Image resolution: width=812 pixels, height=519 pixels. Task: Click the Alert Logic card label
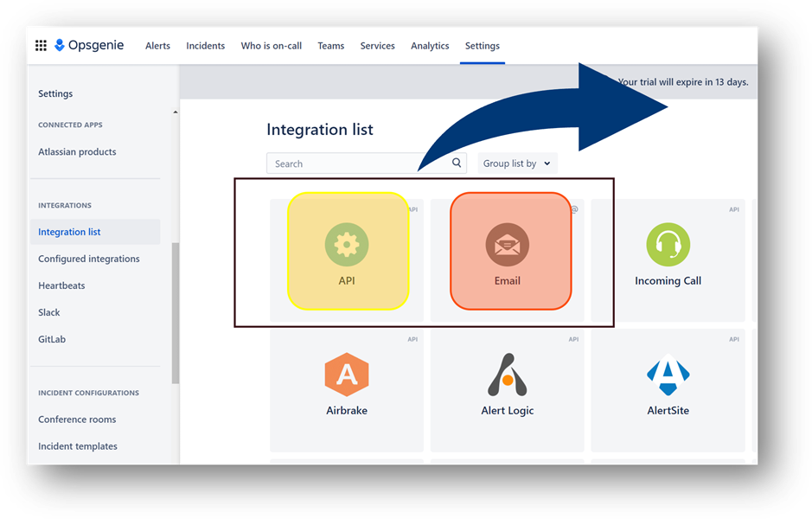click(x=507, y=411)
